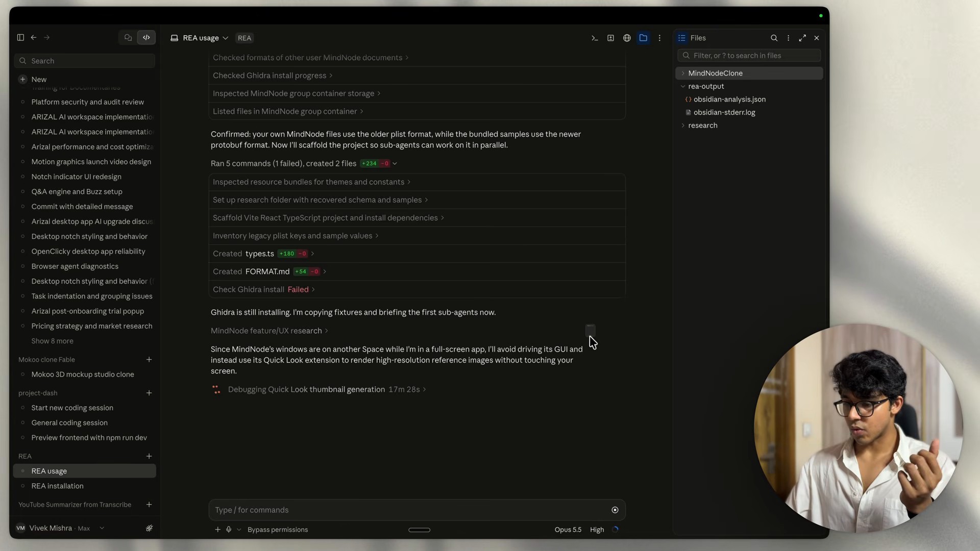Image resolution: width=980 pixels, height=551 pixels.
Task: Toggle the Files folder panel icon
Action: [x=643, y=38]
